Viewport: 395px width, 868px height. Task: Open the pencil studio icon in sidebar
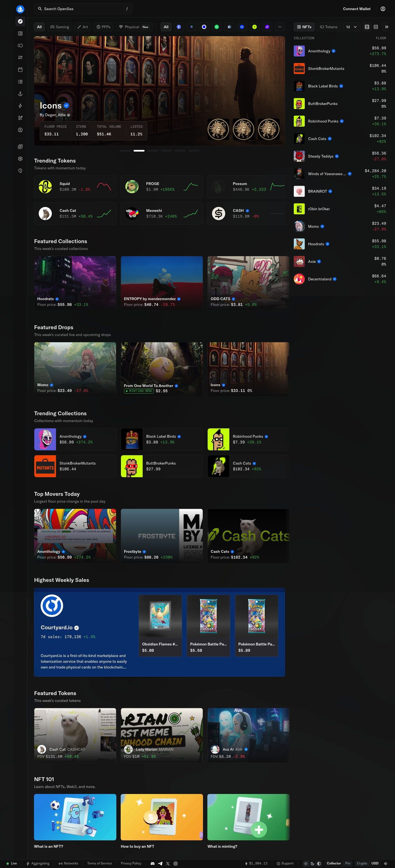point(20,118)
